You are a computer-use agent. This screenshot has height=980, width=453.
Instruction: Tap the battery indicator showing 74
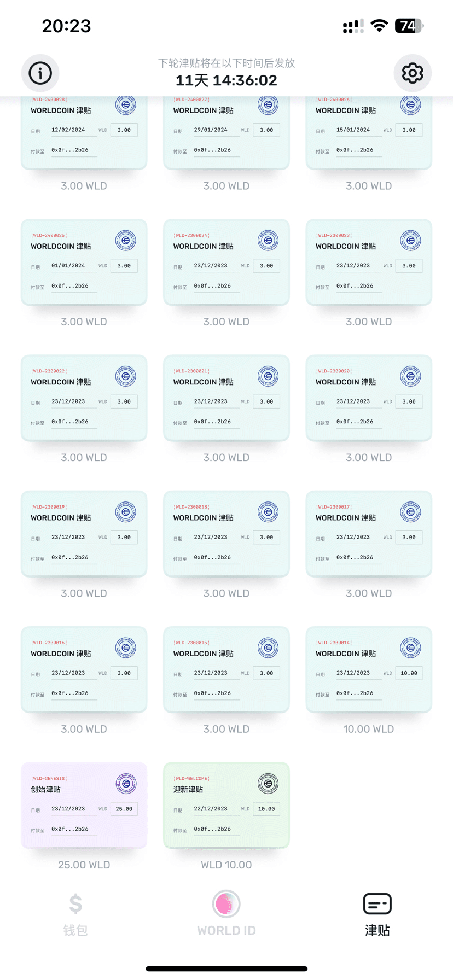tap(410, 26)
